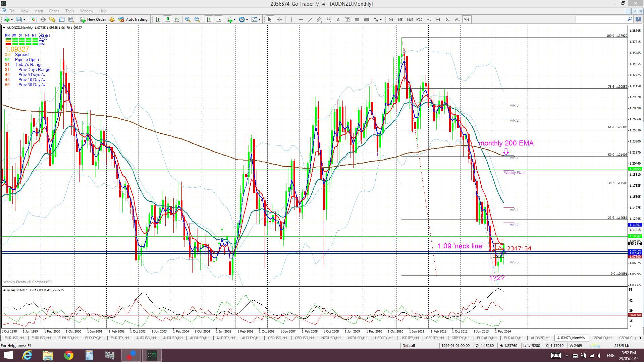Switch to the first EURUSD,H4 chart tab
This screenshot has width=644, height=362.
pyautogui.click(x=14, y=338)
